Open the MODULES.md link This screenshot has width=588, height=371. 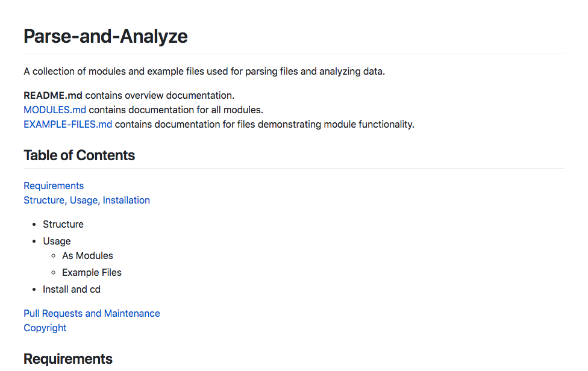point(55,110)
